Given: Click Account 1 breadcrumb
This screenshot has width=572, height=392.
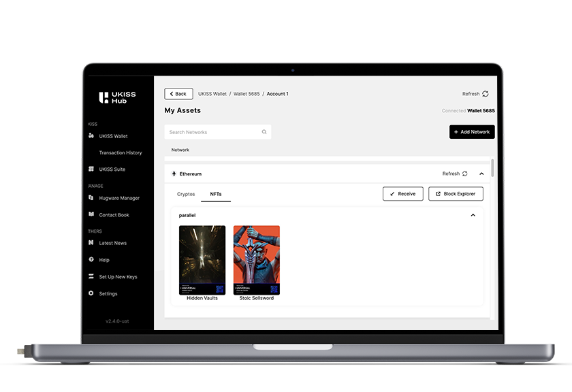Looking at the screenshot, I should (278, 94).
